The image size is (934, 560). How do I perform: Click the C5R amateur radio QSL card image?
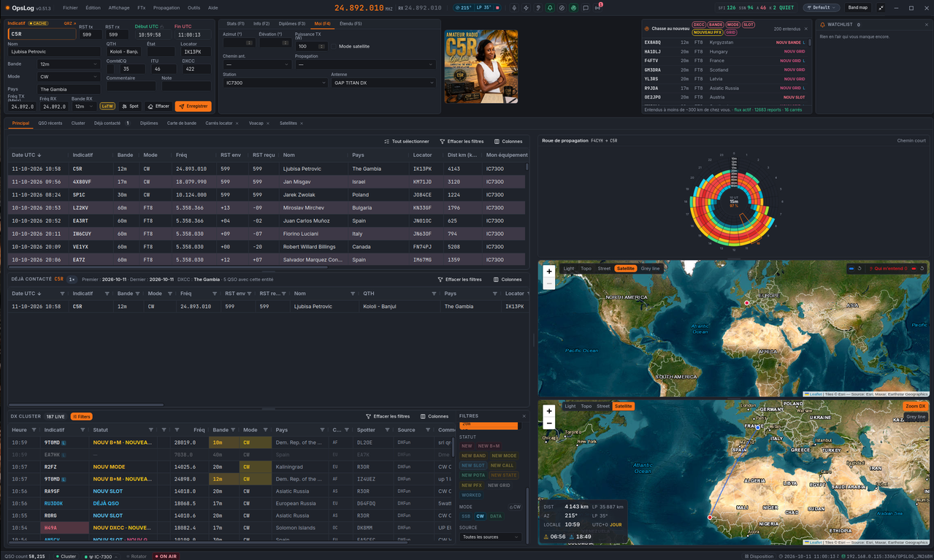(x=481, y=66)
